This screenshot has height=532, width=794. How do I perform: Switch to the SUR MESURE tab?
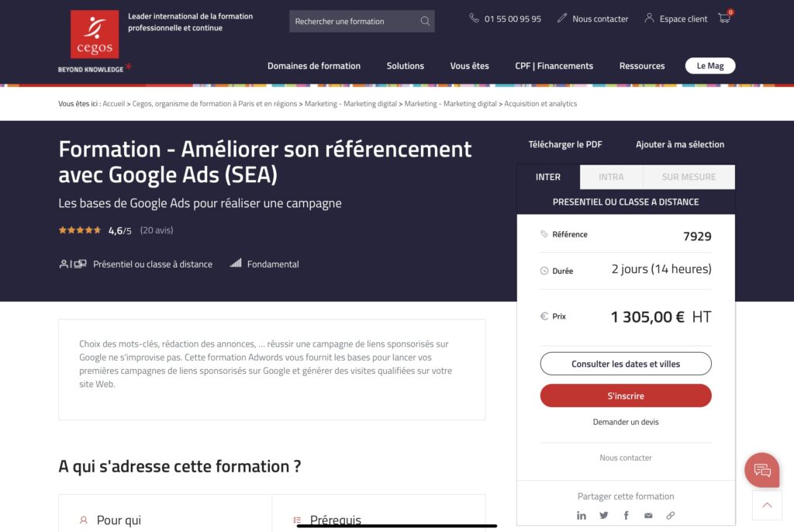tap(689, 177)
